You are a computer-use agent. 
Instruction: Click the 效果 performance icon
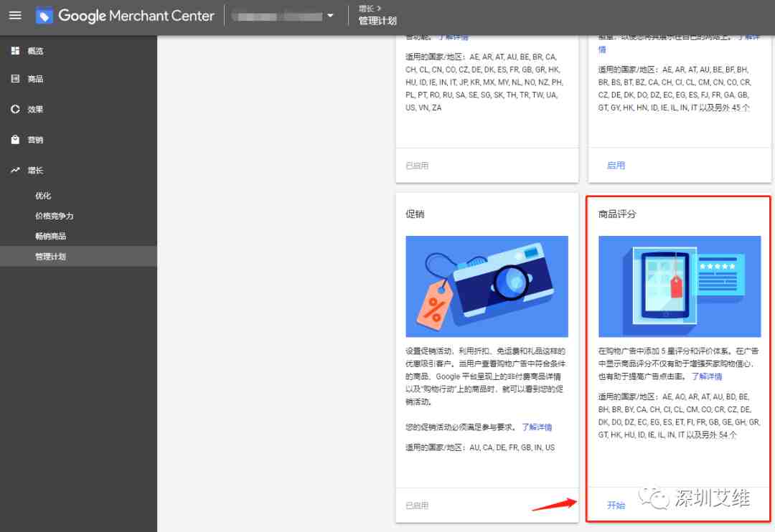tap(15, 110)
